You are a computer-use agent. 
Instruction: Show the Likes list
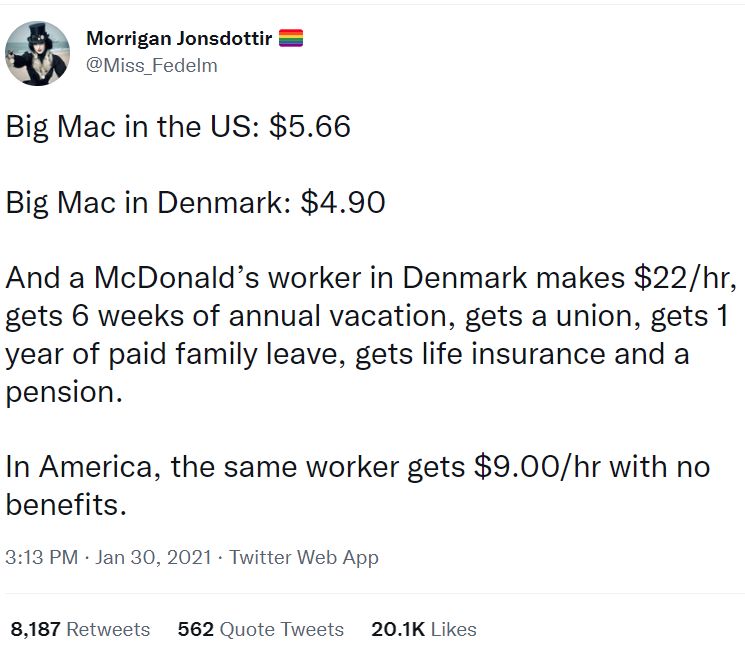tap(454, 629)
